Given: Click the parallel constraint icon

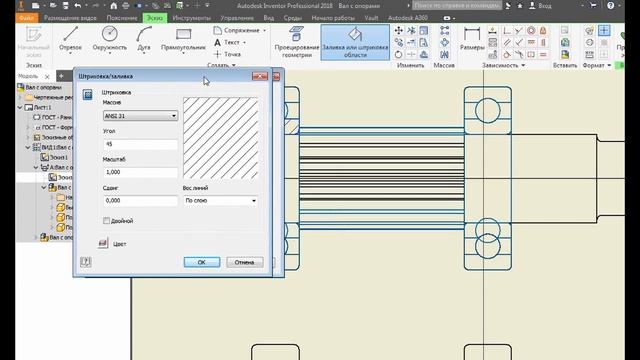Looking at the screenshot, I should click(507, 42).
